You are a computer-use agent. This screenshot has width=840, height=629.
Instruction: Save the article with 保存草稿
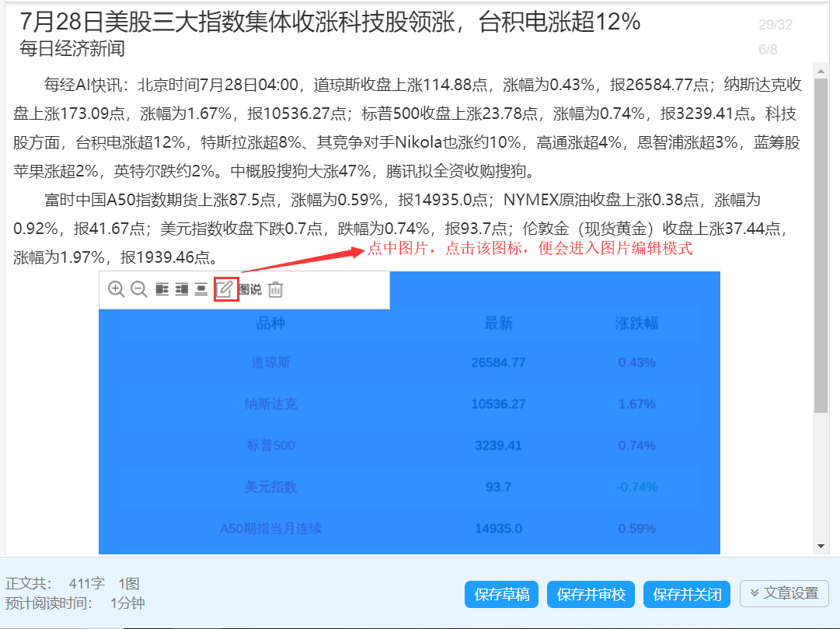[x=501, y=594]
